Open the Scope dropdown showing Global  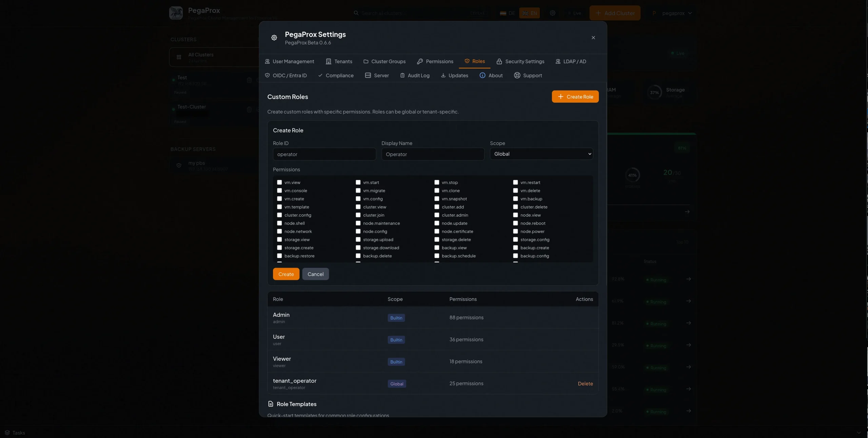[541, 154]
